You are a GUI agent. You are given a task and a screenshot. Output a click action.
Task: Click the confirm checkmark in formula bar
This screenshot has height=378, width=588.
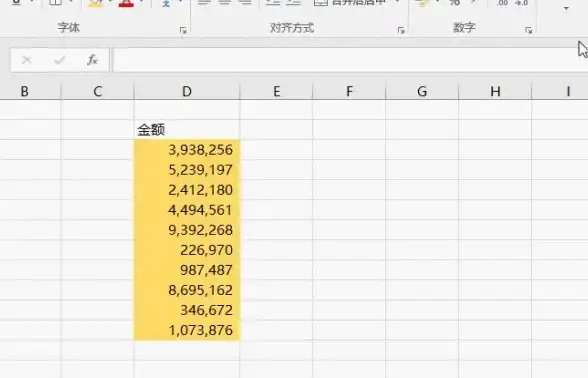60,60
